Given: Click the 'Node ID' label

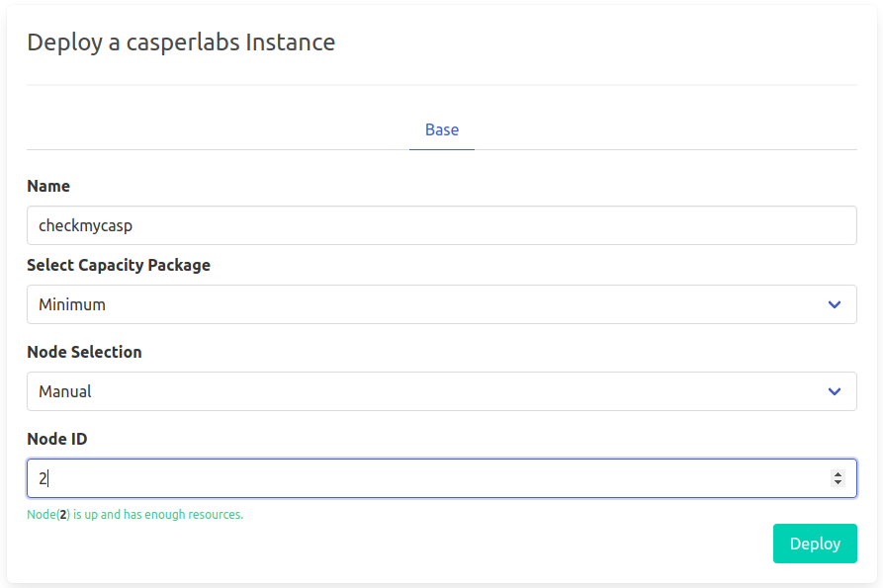Looking at the screenshot, I should point(57,439).
